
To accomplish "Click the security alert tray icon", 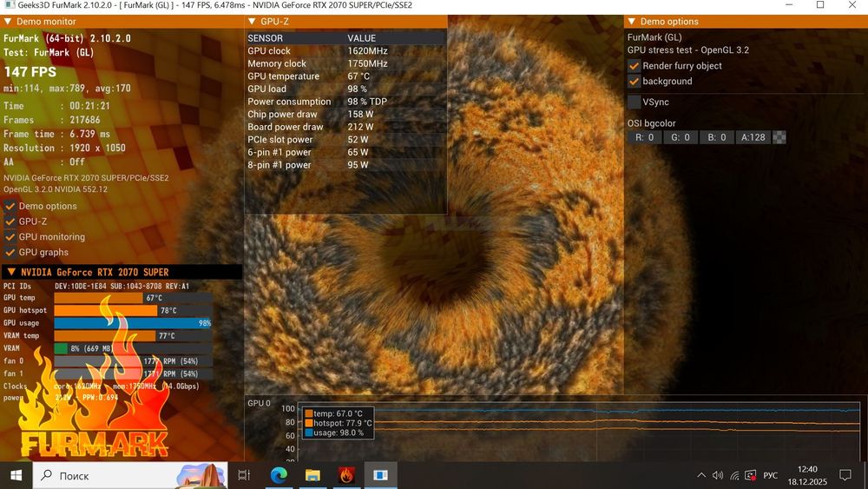I will [x=751, y=475].
